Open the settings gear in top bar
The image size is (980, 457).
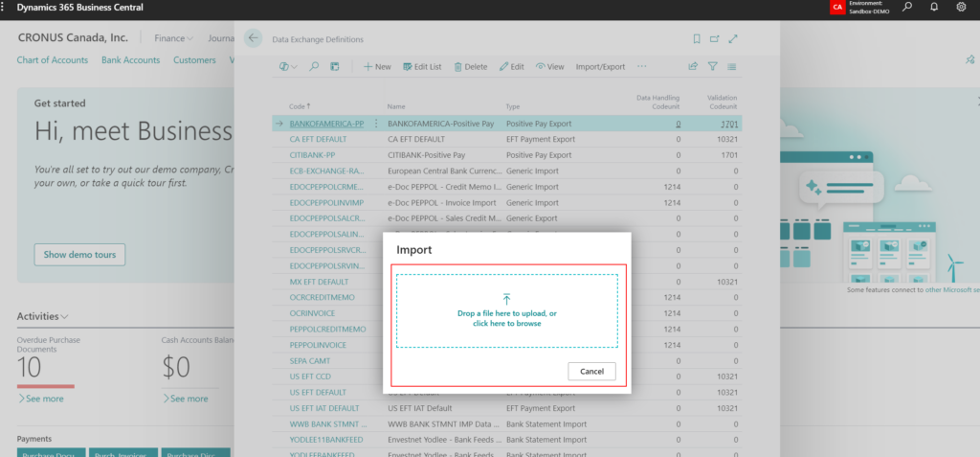coord(961,8)
